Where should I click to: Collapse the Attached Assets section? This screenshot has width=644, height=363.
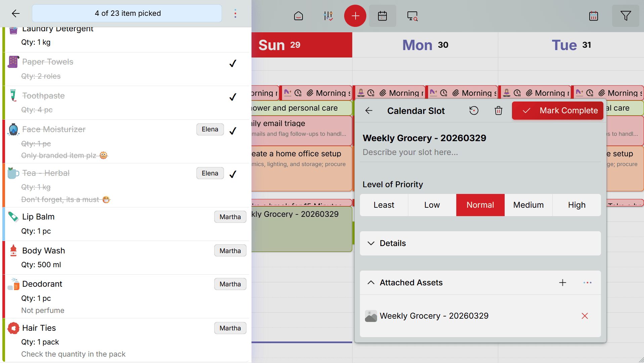click(371, 283)
